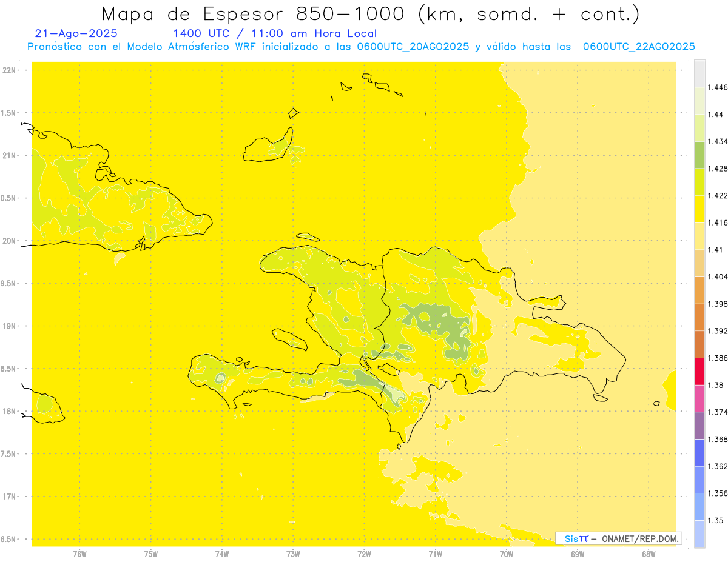728x562 pixels.
Task: Click the light blue legend swatch between 1.35 and 1.356
Action: pos(699,507)
